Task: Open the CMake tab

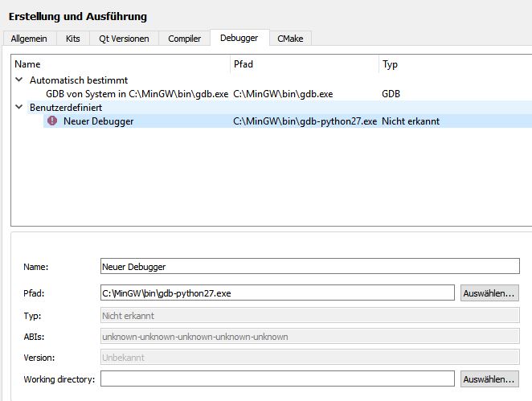Action: click(x=290, y=39)
